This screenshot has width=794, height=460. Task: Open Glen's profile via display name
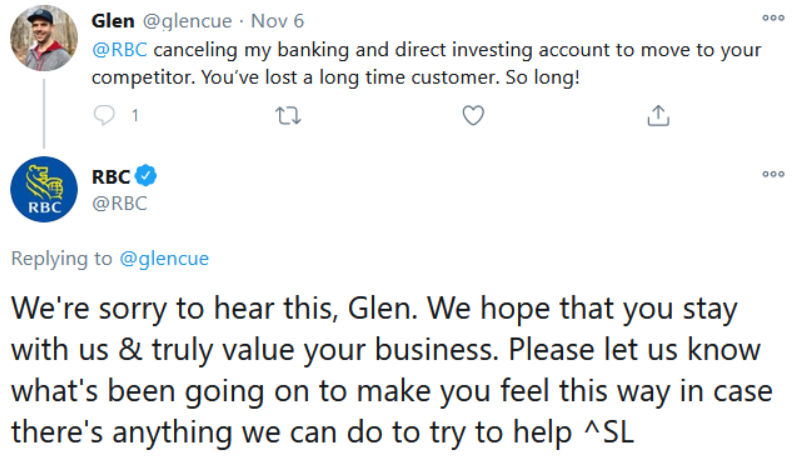click(113, 21)
